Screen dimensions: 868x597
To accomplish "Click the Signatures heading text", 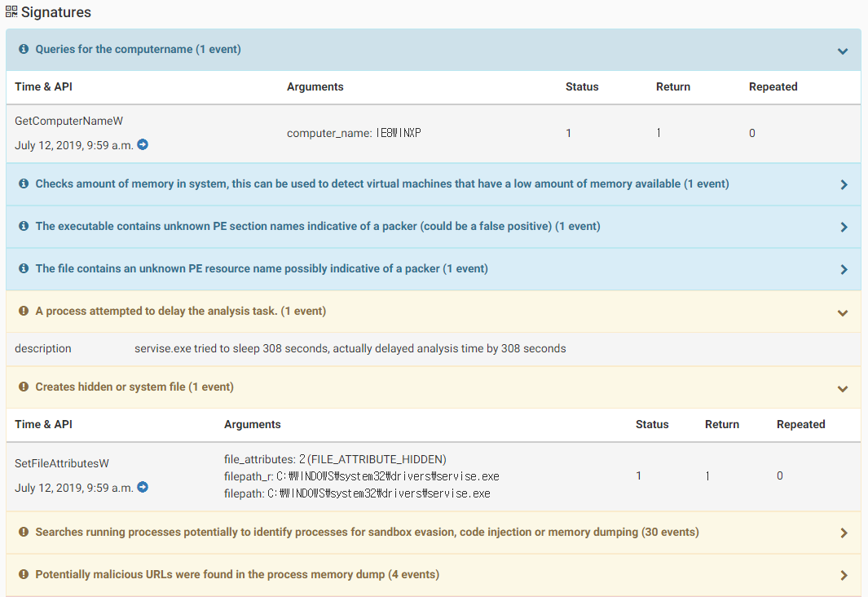I will point(56,12).
